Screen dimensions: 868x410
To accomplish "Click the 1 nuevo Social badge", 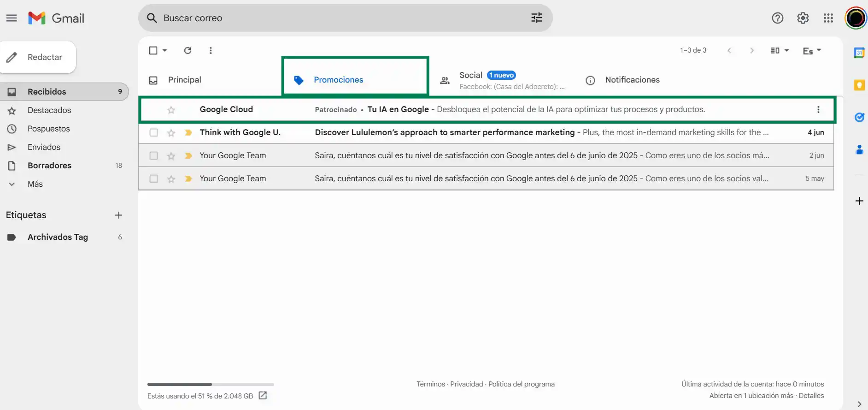I will pyautogui.click(x=501, y=75).
